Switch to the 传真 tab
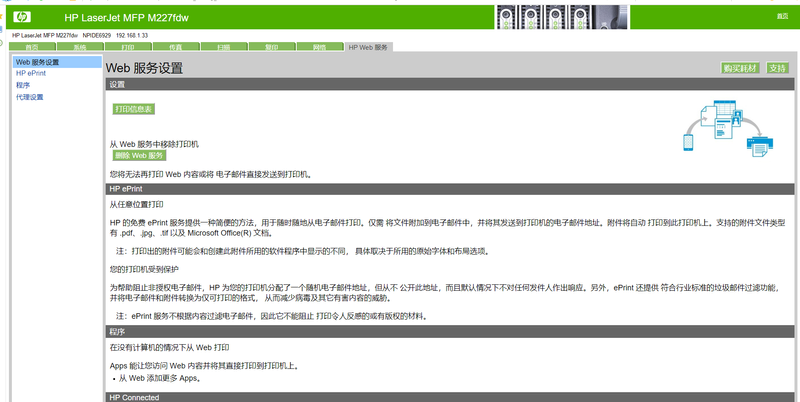The height and width of the screenshot is (402, 800). click(176, 47)
